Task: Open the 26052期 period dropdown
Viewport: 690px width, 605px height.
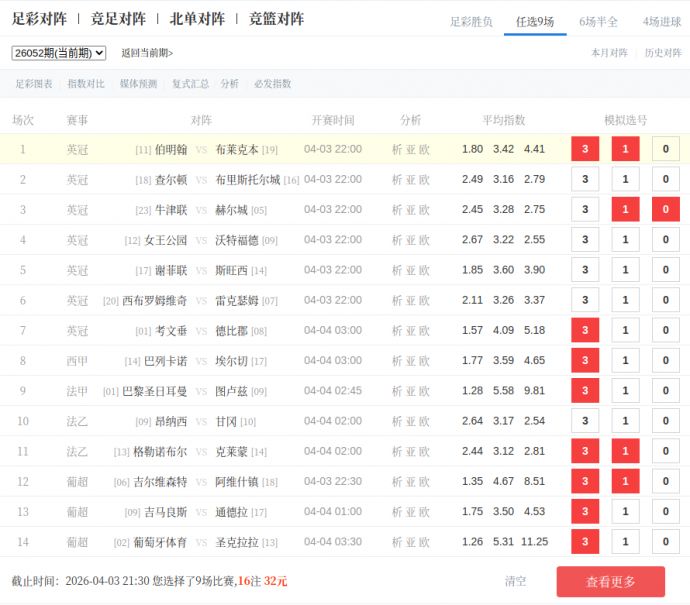Action: click(59, 53)
